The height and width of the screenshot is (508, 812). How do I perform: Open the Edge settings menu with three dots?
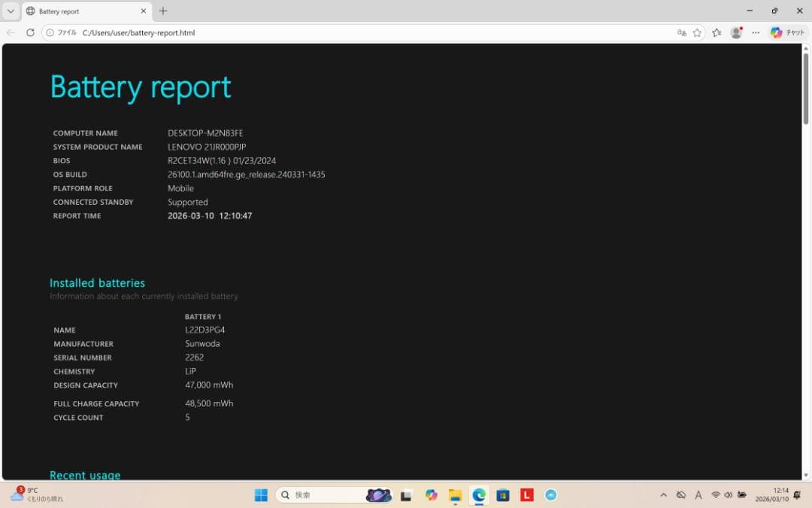click(x=755, y=32)
